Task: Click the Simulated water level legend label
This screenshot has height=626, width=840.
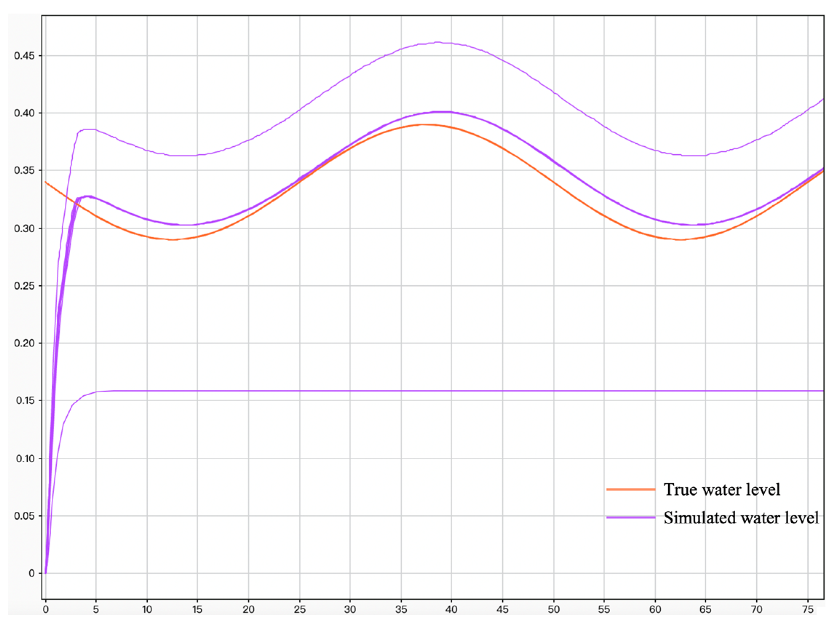Action: 741,518
